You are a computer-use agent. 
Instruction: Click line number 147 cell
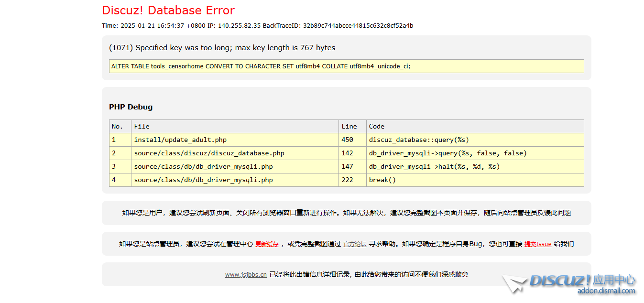tap(352, 167)
